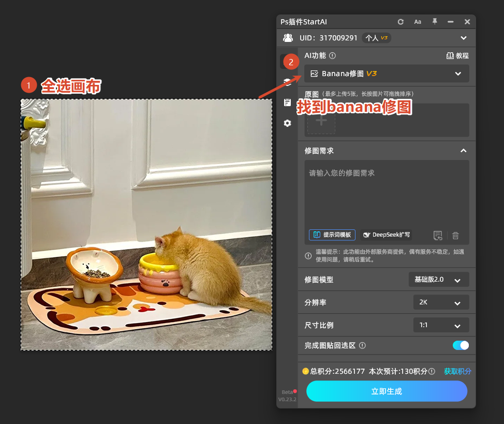Refresh the StartAI plugin panel
Viewport: 504px width, 424px height.
(401, 22)
